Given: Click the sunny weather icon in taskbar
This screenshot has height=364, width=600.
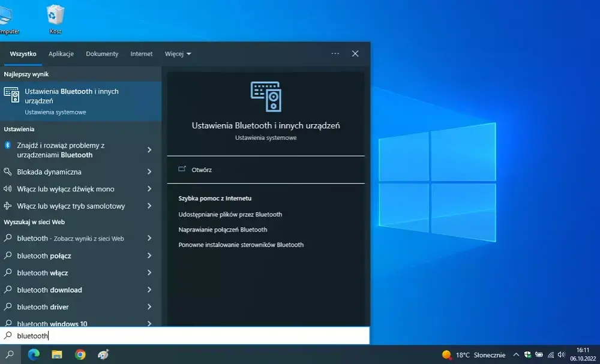Looking at the screenshot, I should pyautogui.click(x=446, y=355).
